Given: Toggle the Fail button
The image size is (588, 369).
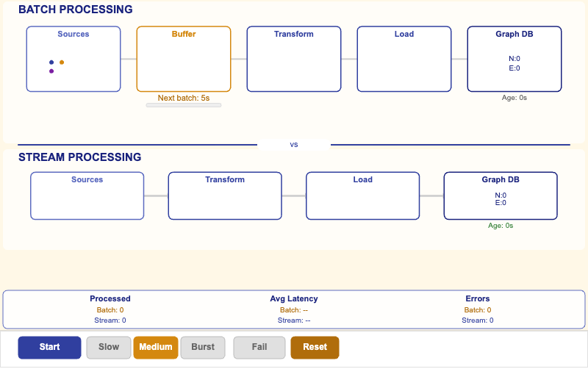Looking at the screenshot, I should pyautogui.click(x=259, y=347).
